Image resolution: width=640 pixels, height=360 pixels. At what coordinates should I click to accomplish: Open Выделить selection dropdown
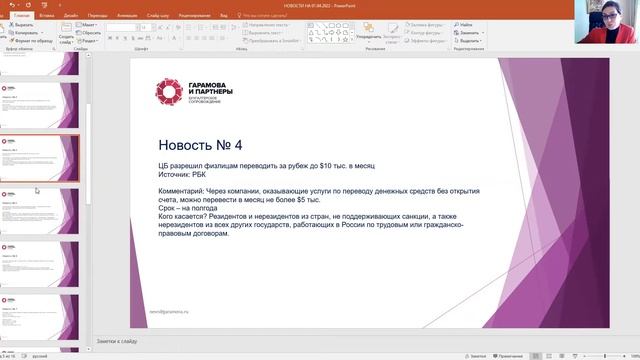pyautogui.click(x=468, y=41)
